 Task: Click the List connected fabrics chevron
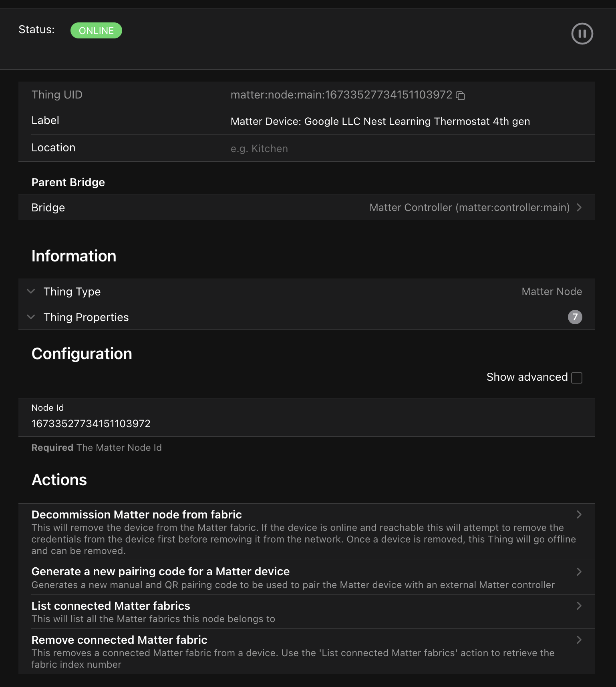(579, 606)
